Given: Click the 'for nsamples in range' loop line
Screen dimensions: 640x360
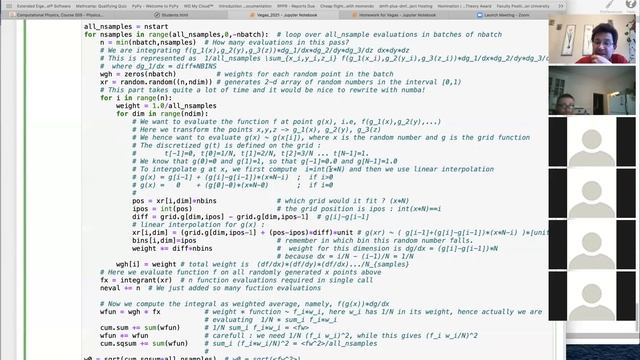Looking at the screenshot, I should (293, 35).
